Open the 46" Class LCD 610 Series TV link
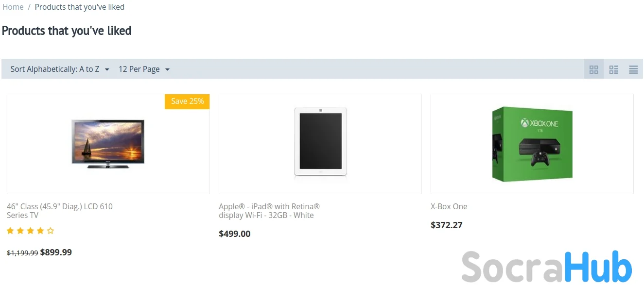This screenshot has width=644, height=285. coord(59,211)
